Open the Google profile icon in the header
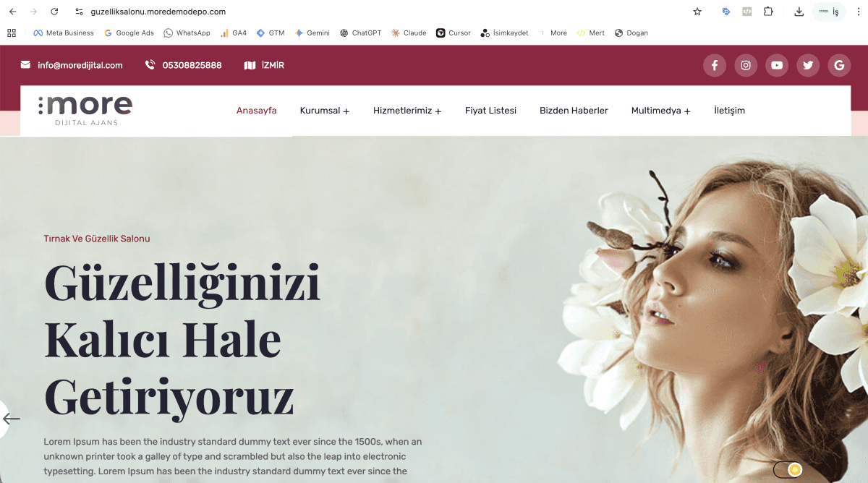Image resolution: width=868 pixels, height=483 pixels. click(839, 65)
